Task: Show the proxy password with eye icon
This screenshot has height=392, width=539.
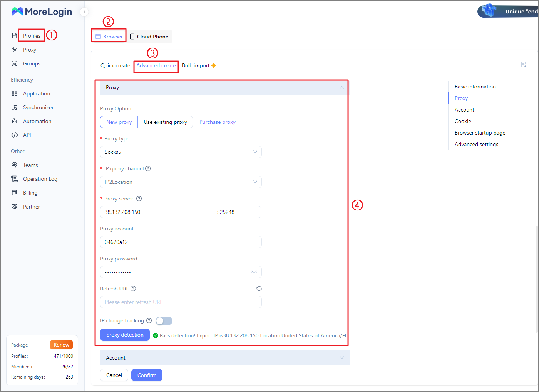Action: coord(254,272)
